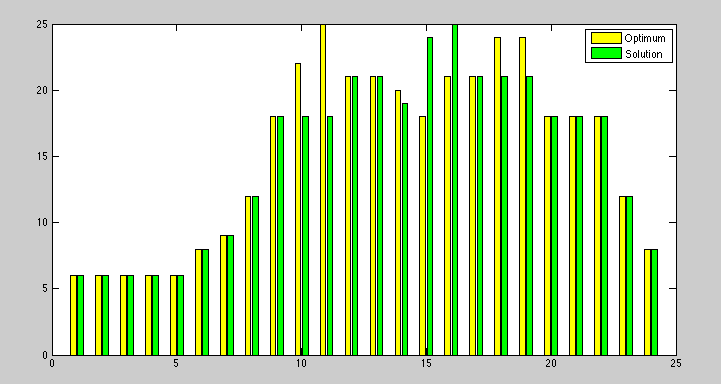721x384 pixels.
Task: Click the green bar at x=6
Action: click(205, 302)
